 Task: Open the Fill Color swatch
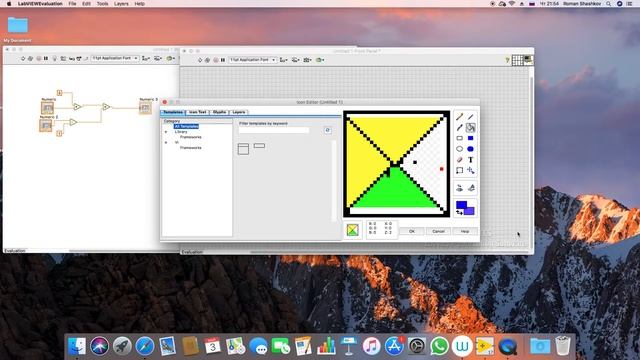(470, 211)
